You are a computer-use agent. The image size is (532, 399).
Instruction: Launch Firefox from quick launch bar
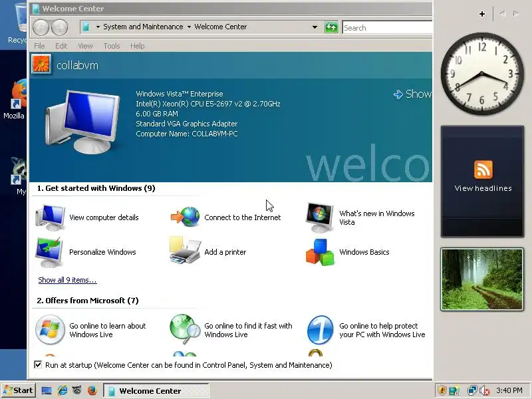92,390
